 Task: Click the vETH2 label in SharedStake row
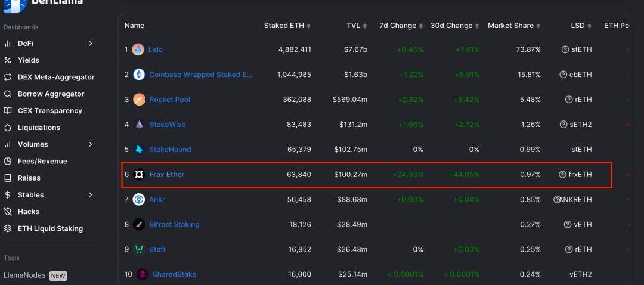click(581, 274)
